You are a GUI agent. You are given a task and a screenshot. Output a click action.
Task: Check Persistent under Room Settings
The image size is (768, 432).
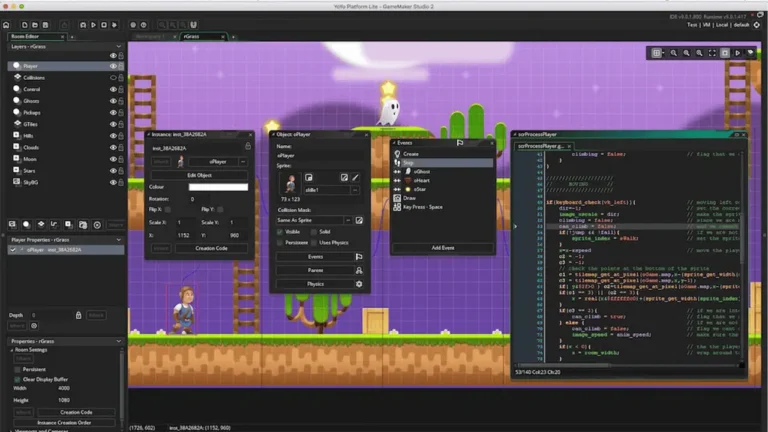(18, 369)
